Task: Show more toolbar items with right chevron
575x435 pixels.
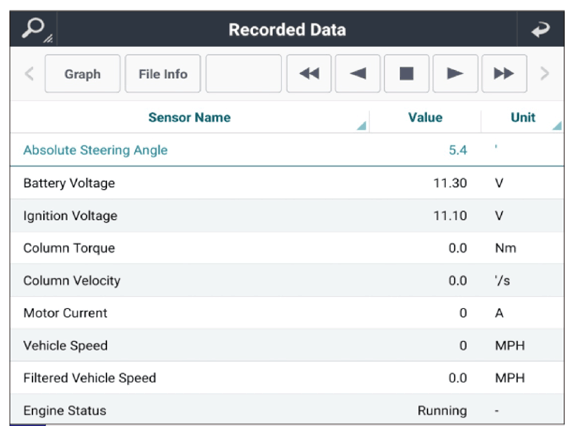Action: [x=545, y=73]
